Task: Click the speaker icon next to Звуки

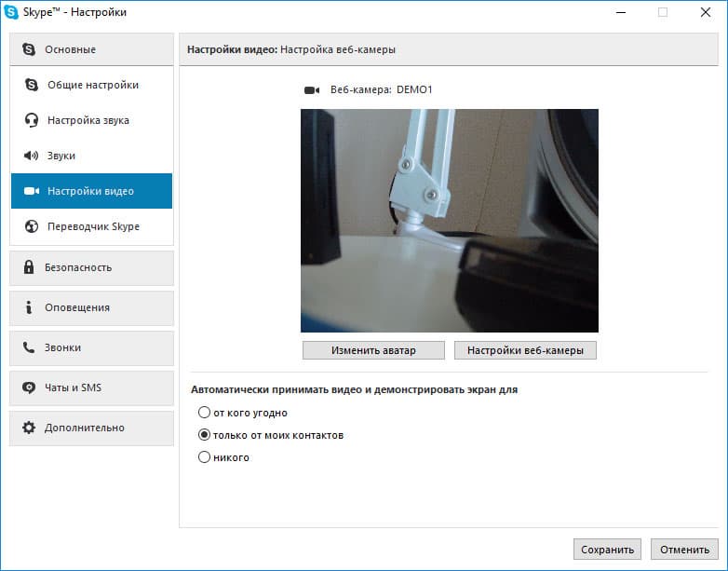Action: click(31, 156)
